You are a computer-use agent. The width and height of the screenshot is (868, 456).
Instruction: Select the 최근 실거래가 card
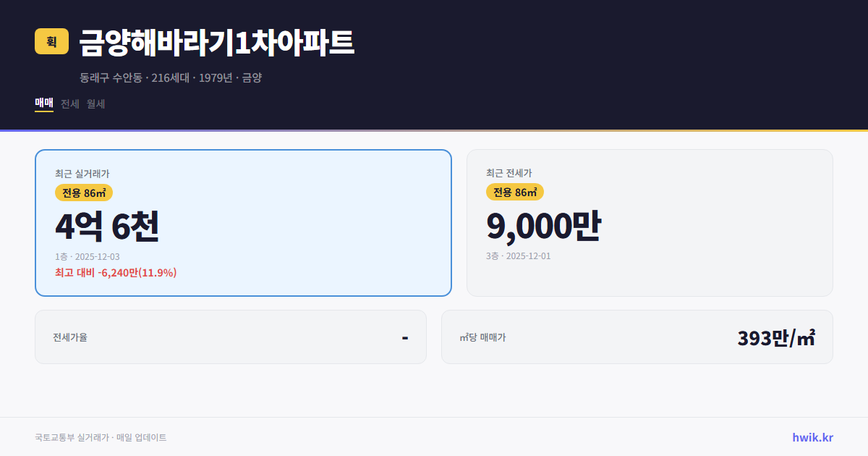[242, 222]
